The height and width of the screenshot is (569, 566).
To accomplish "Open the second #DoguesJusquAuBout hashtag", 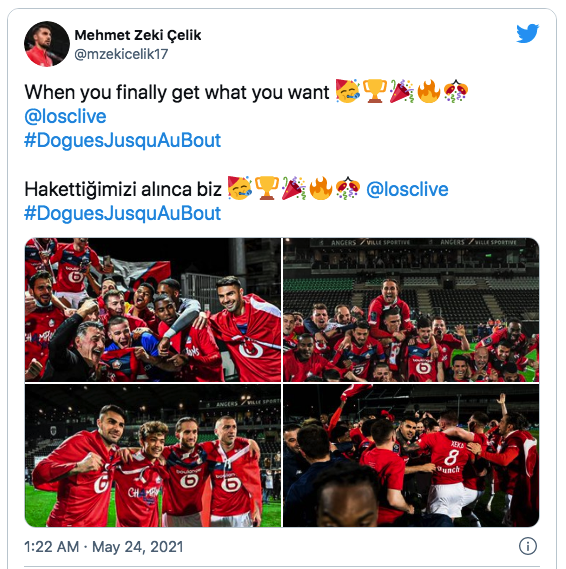I will (123, 213).
